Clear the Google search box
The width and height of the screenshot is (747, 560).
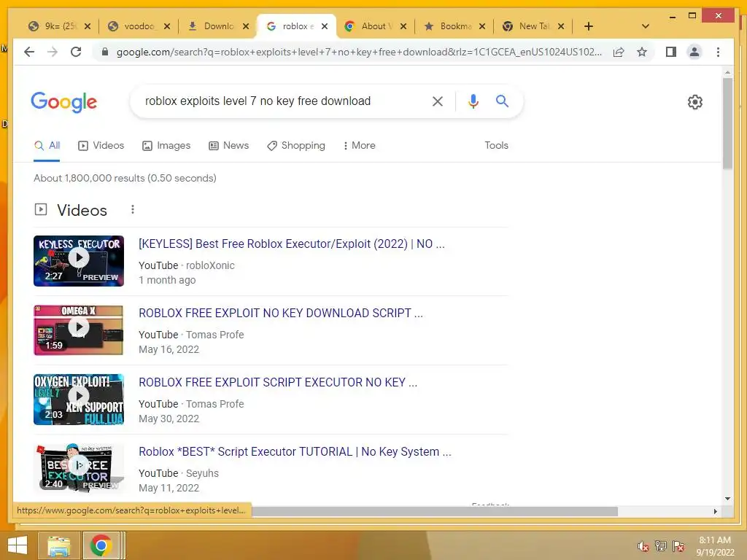point(438,101)
